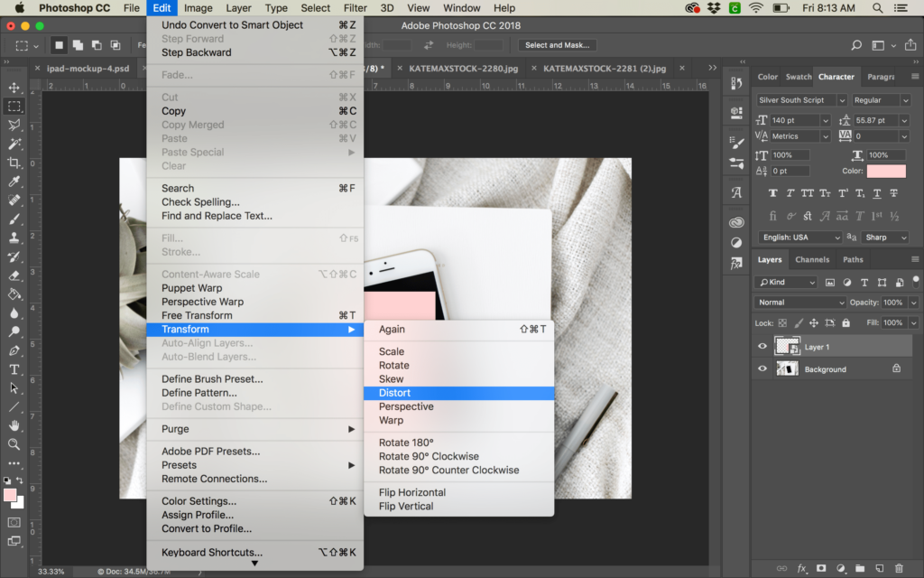Screen dimensions: 924x578
Task: Select the Line tool
Action: click(x=14, y=407)
